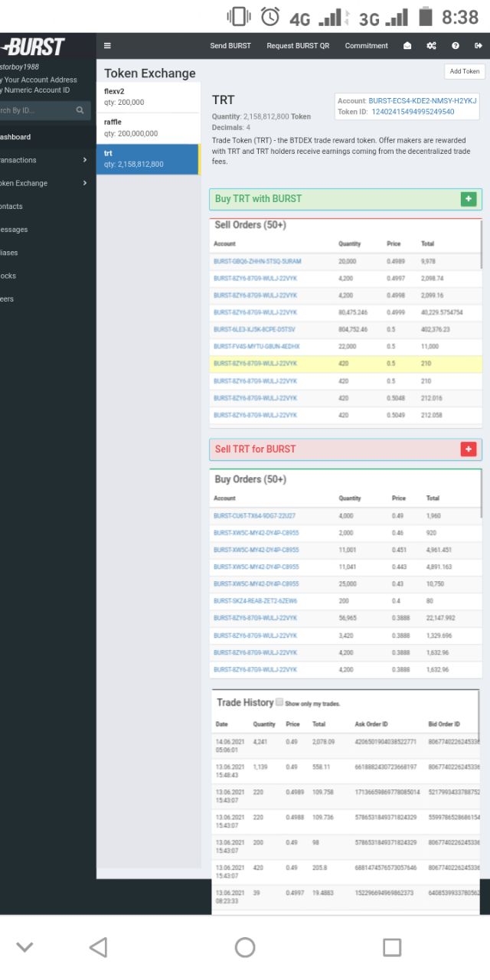Select the trt token entry
Viewport: 490px width, 980px height.
click(148, 159)
